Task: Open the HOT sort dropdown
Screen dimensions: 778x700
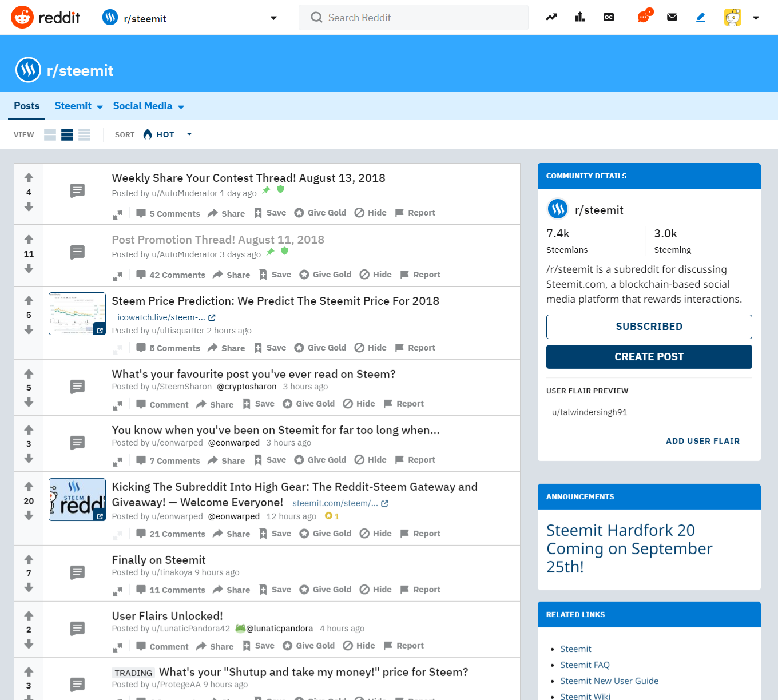Action: [167, 134]
